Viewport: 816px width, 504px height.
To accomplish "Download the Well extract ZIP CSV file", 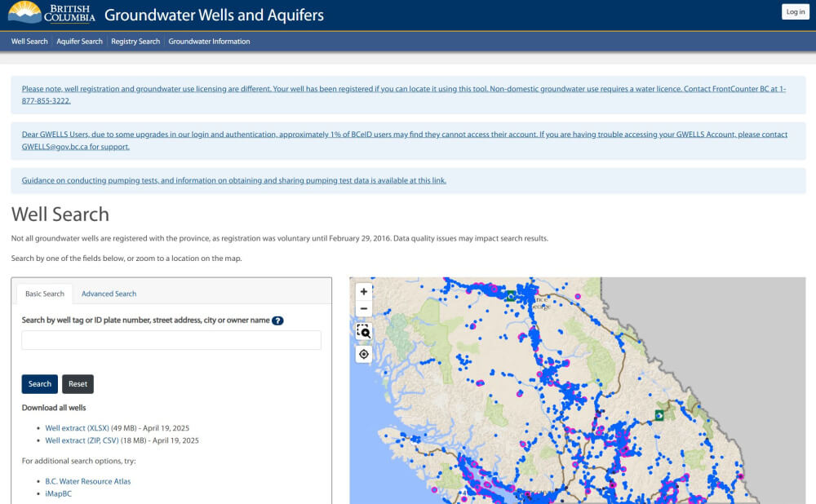I will click(82, 440).
